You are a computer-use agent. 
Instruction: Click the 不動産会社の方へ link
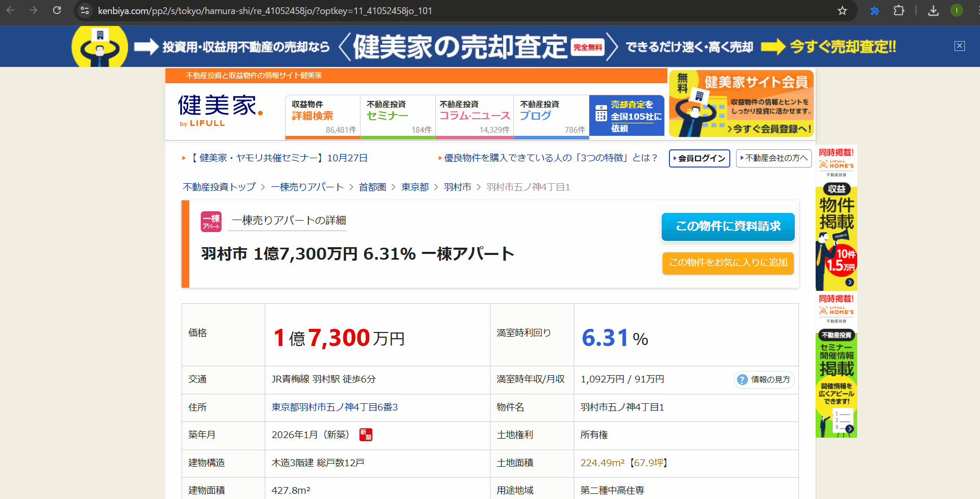pyautogui.click(x=774, y=158)
